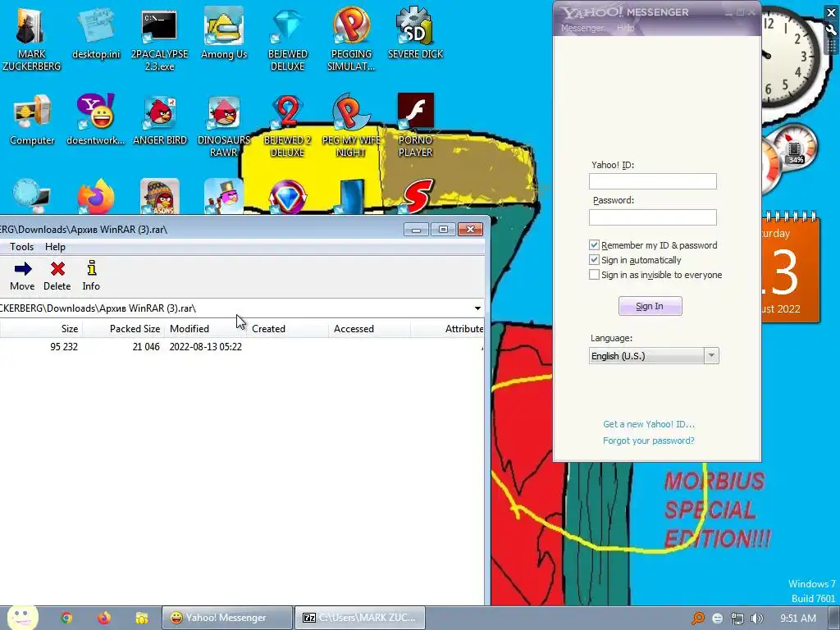Viewport: 840px width, 630px height.
Task: Open Chrome from the taskbar
Action: (66, 618)
